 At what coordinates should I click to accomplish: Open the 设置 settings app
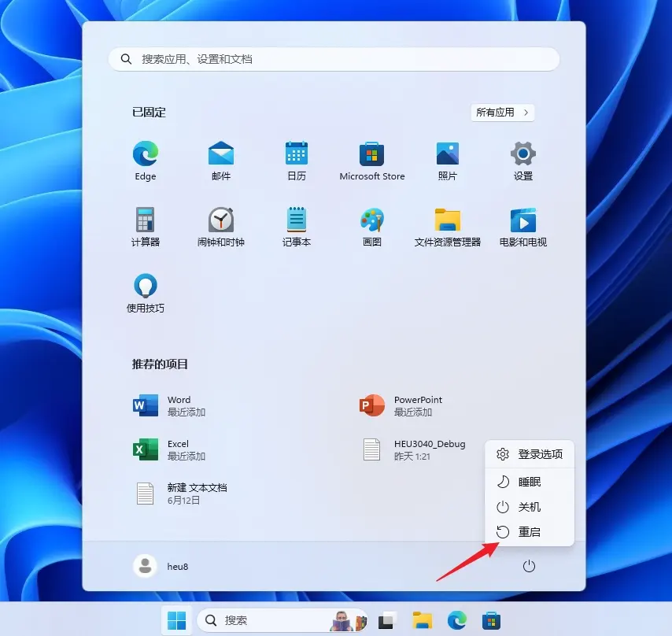point(522,161)
